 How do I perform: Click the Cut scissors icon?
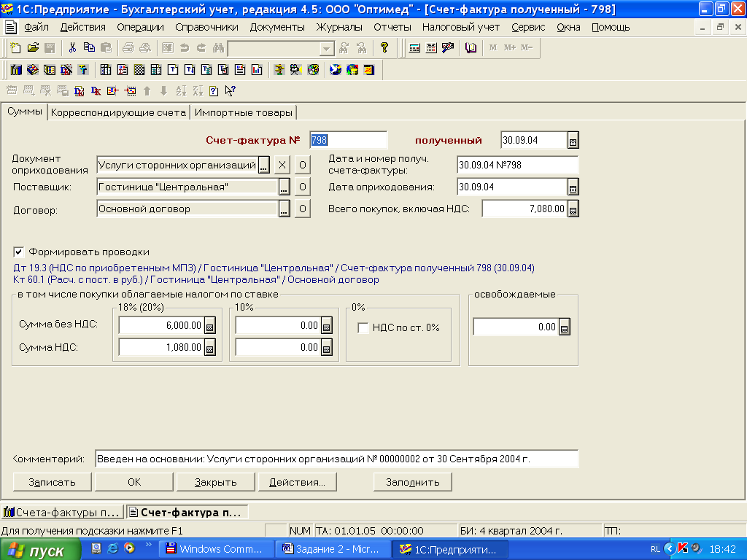coord(72,47)
